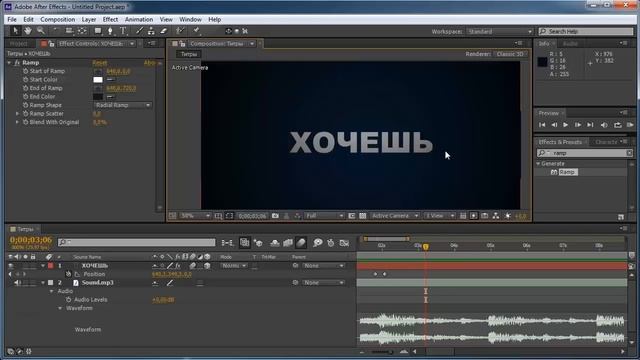Toggle video visibility of ХОЧЕШЬ layer
640x360 pixels.
pyautogui.click(x=11, y=266)
